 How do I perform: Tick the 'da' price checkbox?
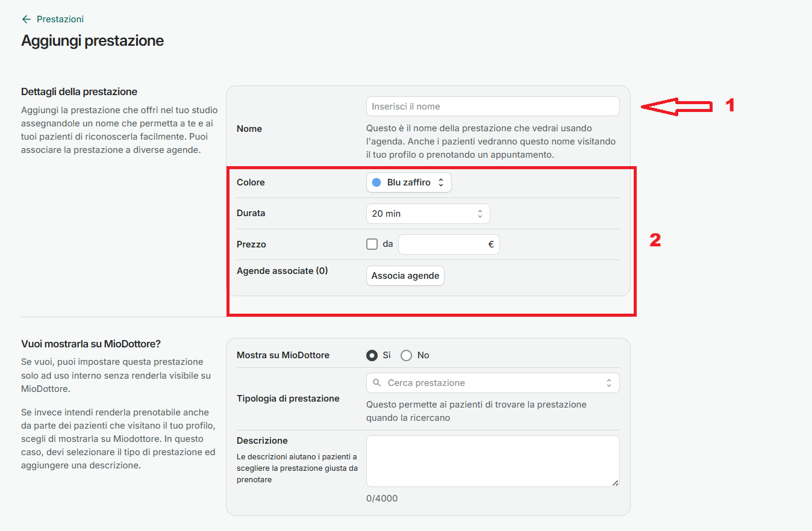point(372,244)
